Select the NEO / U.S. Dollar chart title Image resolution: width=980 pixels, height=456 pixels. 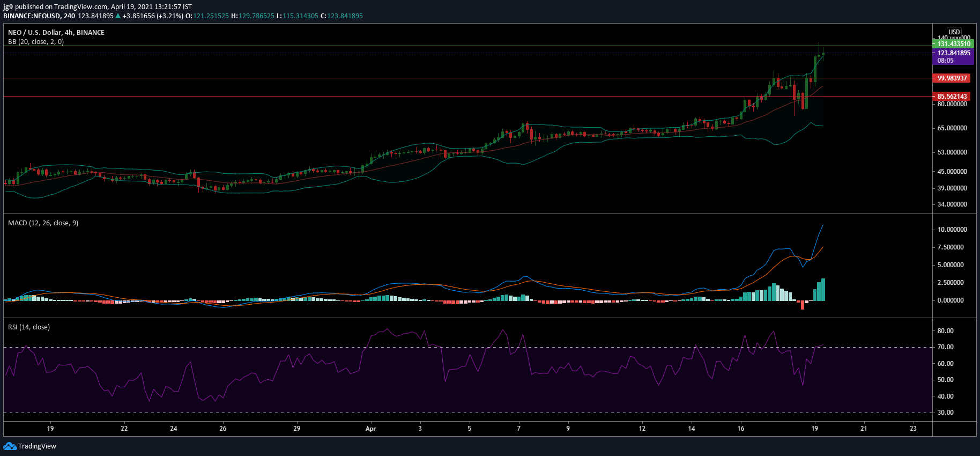[x=56, y=33]
